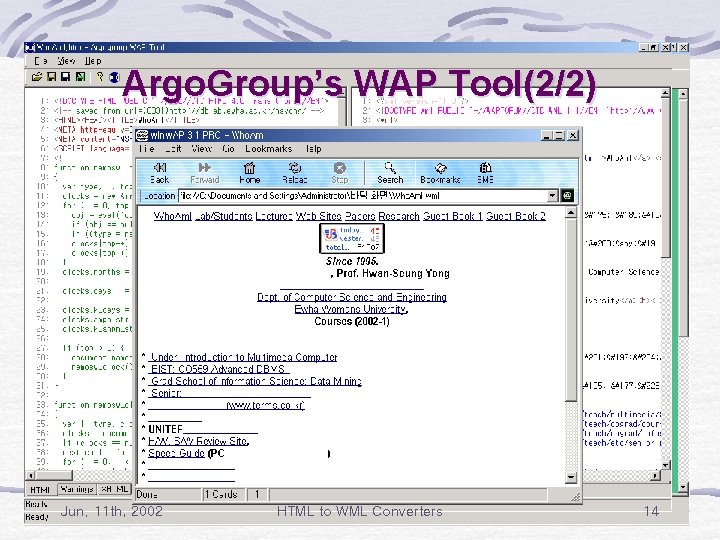Click the green convert icon in WAP Tool toolbar
This screenshot has width=720, height=540.
(x=80, y=77)
